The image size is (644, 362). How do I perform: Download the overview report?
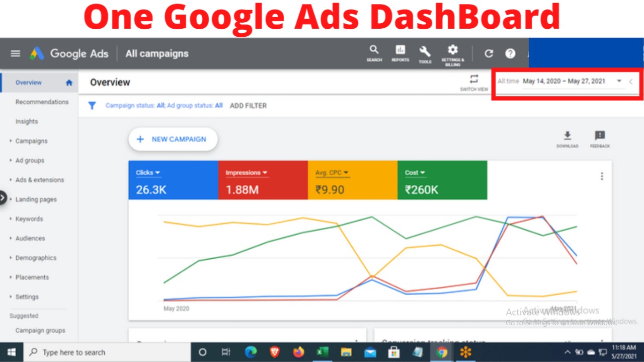pyautogui.click(x=567, y=139)
